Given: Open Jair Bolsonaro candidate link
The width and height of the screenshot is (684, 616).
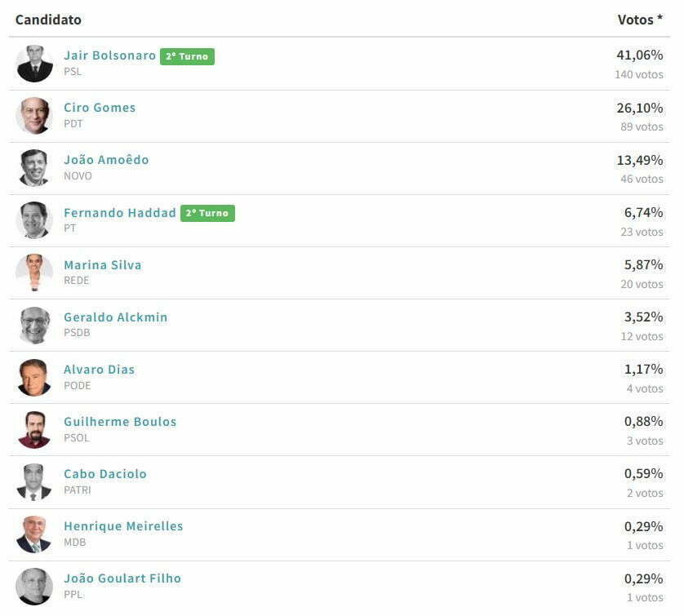Looking at the screenshot, I should pyautogui.click(x=109, y=55).
